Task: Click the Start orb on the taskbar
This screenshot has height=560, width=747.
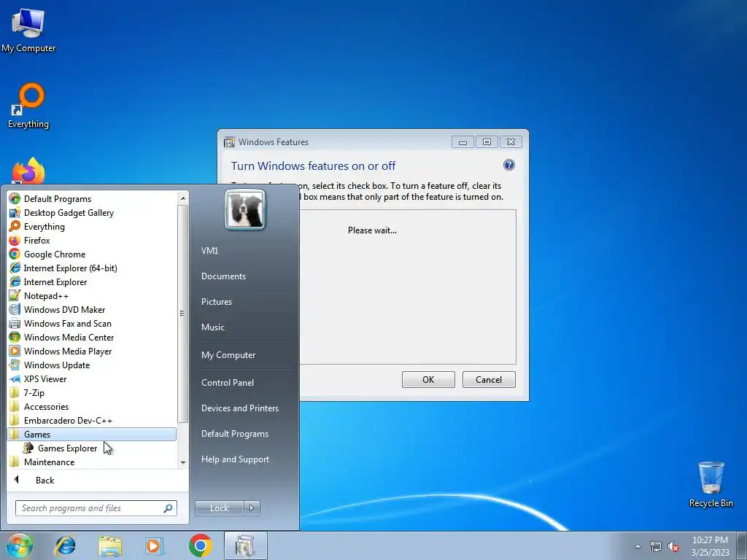Action: pos(19,545)
